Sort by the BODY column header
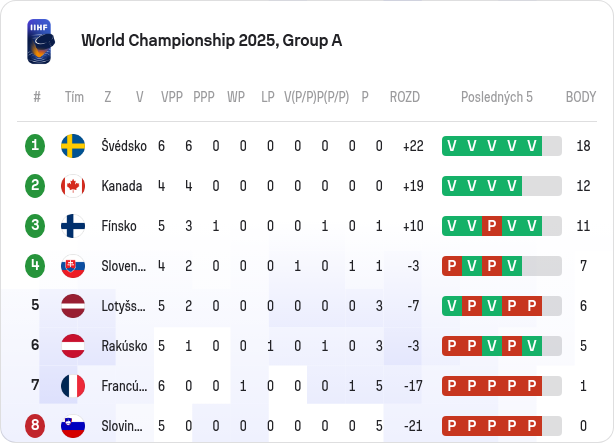The width and height of the screenshot is (614, 443). tap(581, 97)
